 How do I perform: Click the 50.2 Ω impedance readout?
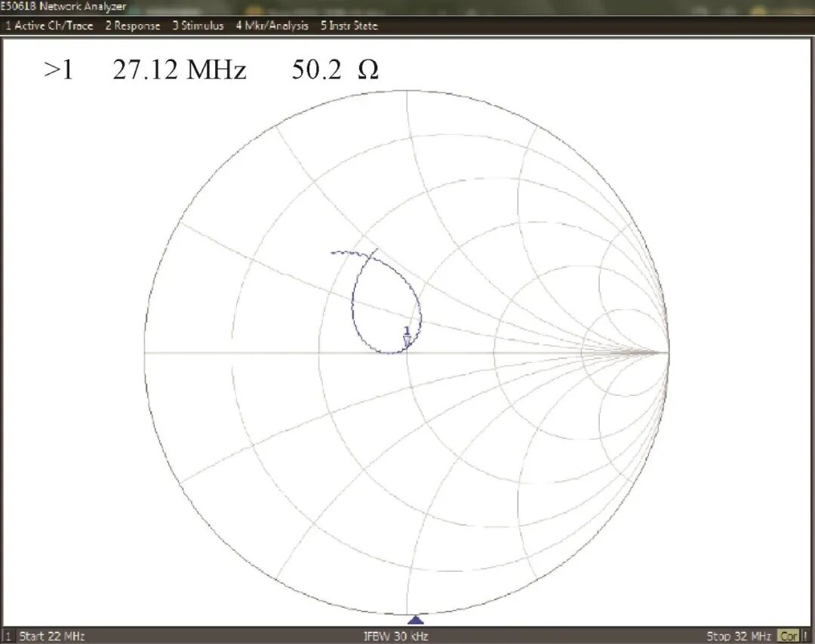335,69
